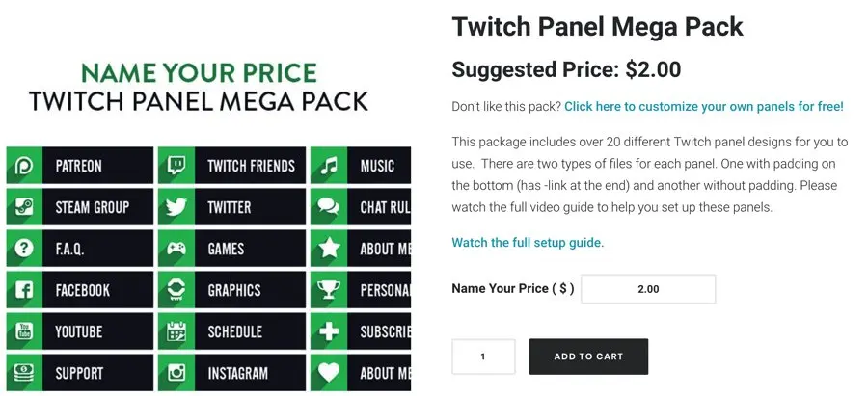Image resolution: width=868 pixels, height=396 pixels.
Task: Click the Instagram camera icon
Action: [x=176, y=373]
